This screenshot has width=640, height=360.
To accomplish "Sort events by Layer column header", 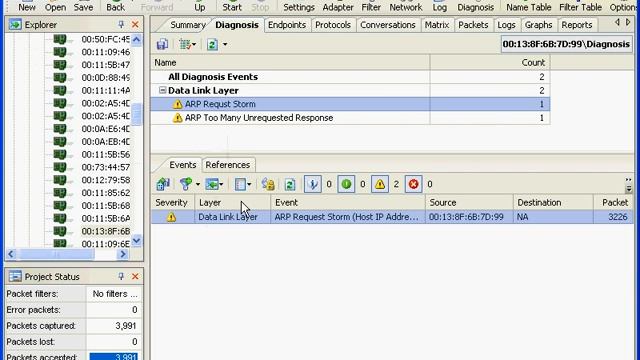I will [x=233, y=203].
